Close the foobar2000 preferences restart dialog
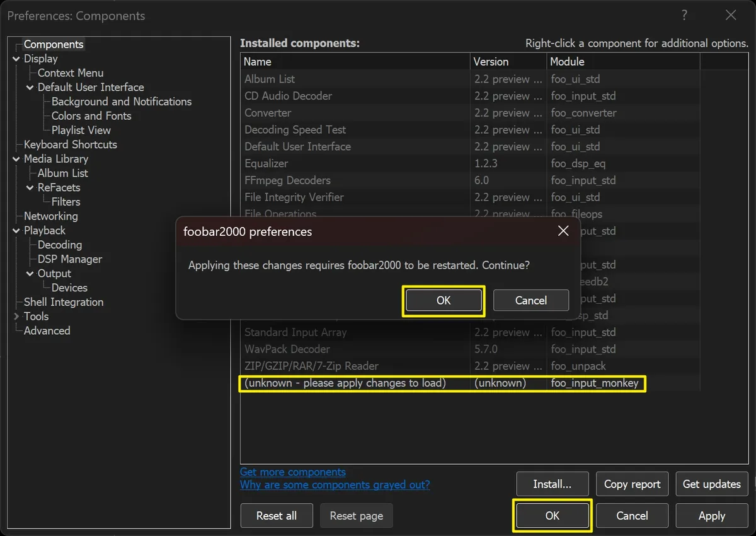 [x=563, y=231]
